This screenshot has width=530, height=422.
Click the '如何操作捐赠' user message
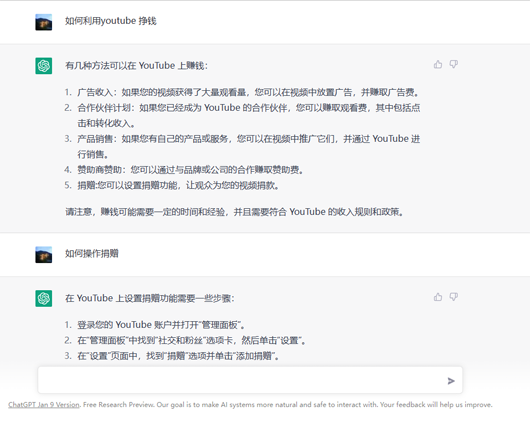tap(92, 254)
